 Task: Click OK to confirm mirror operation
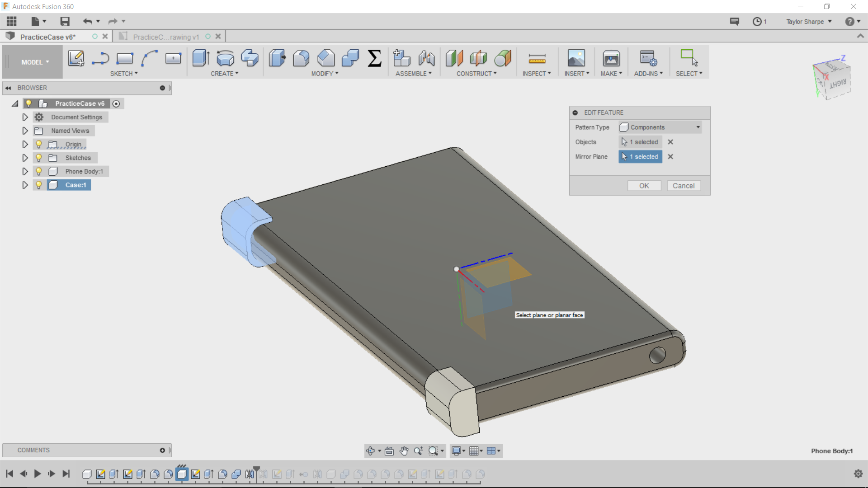[644, 185]
